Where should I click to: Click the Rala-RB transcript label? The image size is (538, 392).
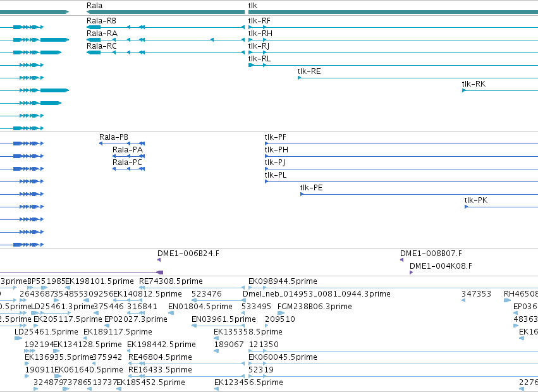coord(101,21)
